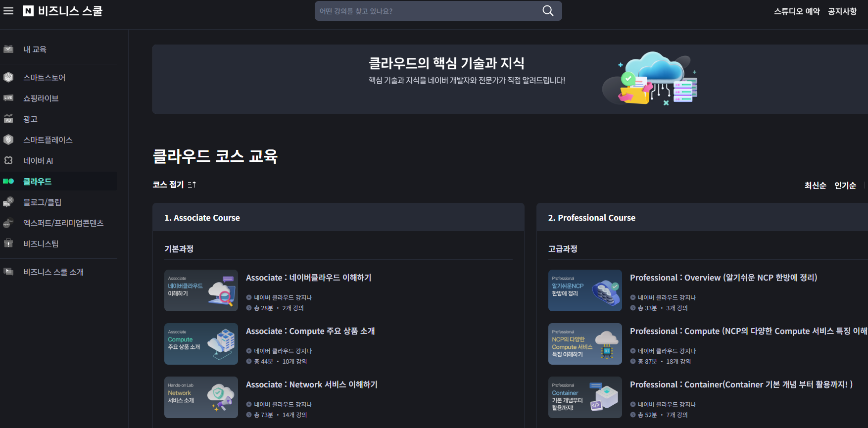Screen dimensions: 868x428
Task: Click the 블로그/클립 sidebar icon
Action: click(x=8, y=202)
